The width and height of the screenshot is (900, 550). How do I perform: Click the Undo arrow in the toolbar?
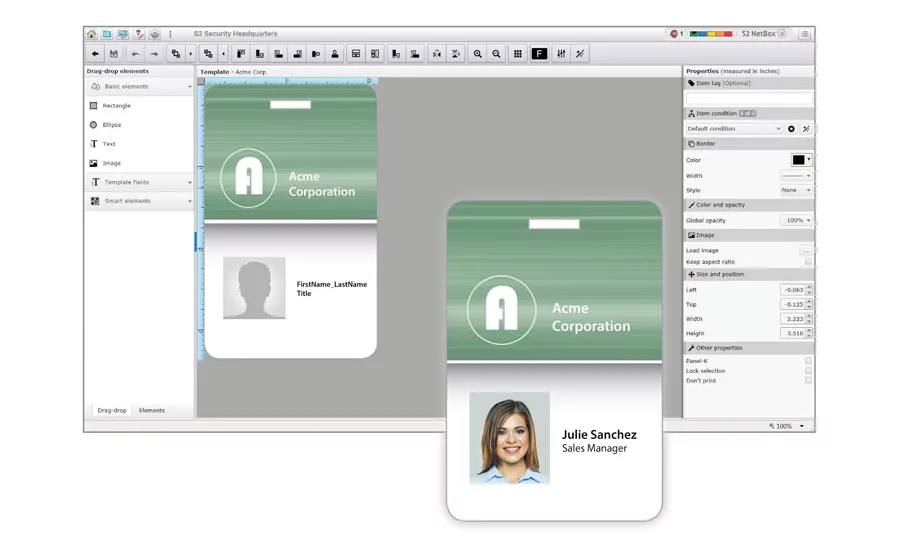[135, 54]
